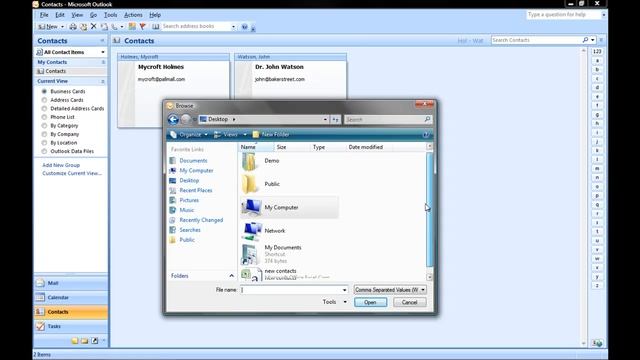Open the Go menu
Viewport: 640px width, 360px height.
(93, 15)
